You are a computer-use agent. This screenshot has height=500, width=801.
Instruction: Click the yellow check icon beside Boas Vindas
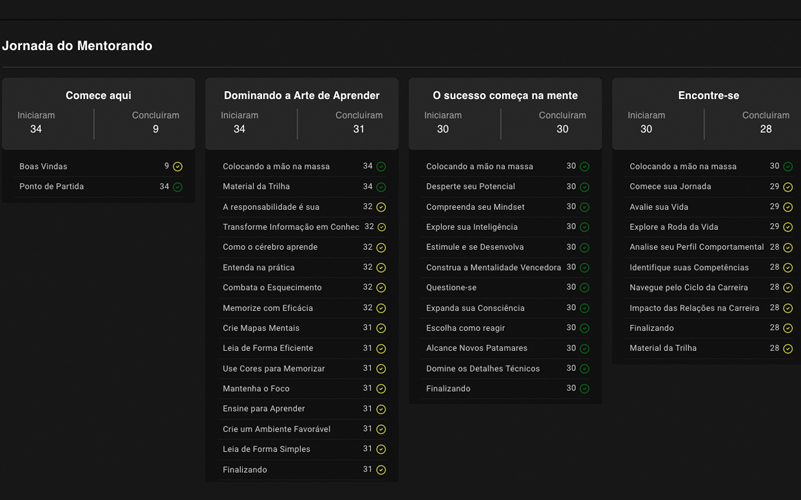[178, 167]
